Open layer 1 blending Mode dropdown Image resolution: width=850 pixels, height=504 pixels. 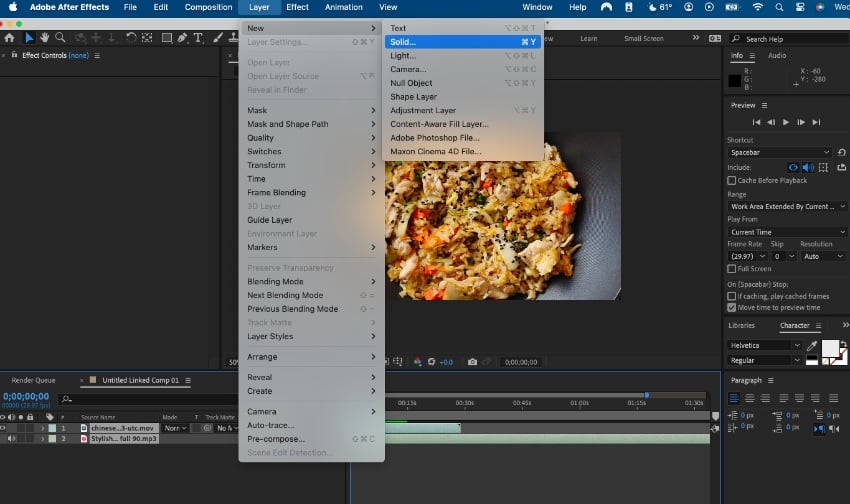175,428
